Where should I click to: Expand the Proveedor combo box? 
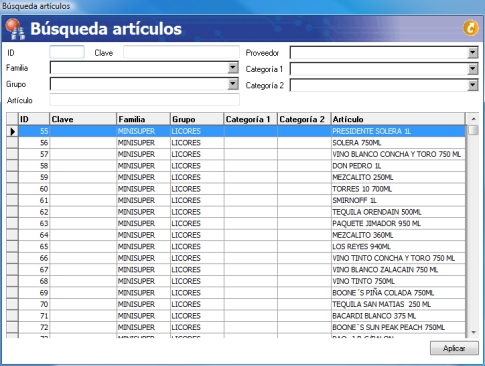pos(473,53)
